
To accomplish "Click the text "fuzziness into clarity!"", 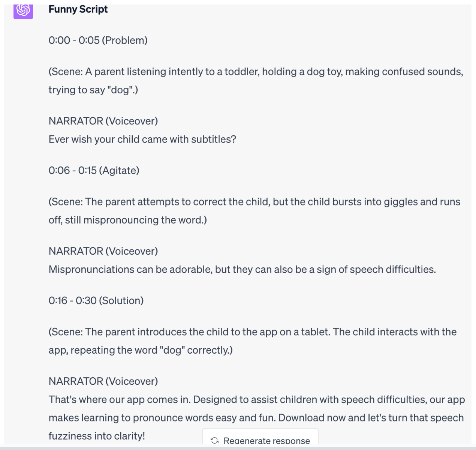I will [x=97, y=436].
